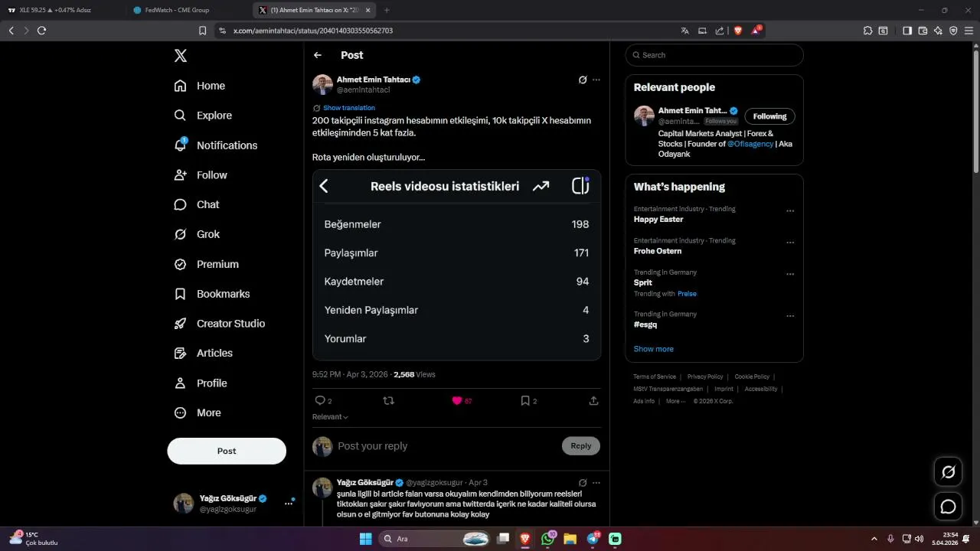This screenshot has height=551, width=980.
Task: Open more options for #esgq trend
Action: point(790,316)
